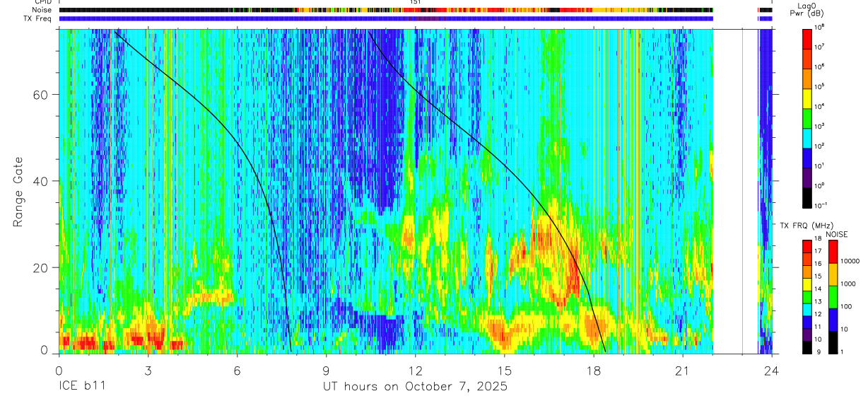Viewport: 868px width, 401px height.
Task: Click the 'Noise' row label at top left
Action: point(40,10)
